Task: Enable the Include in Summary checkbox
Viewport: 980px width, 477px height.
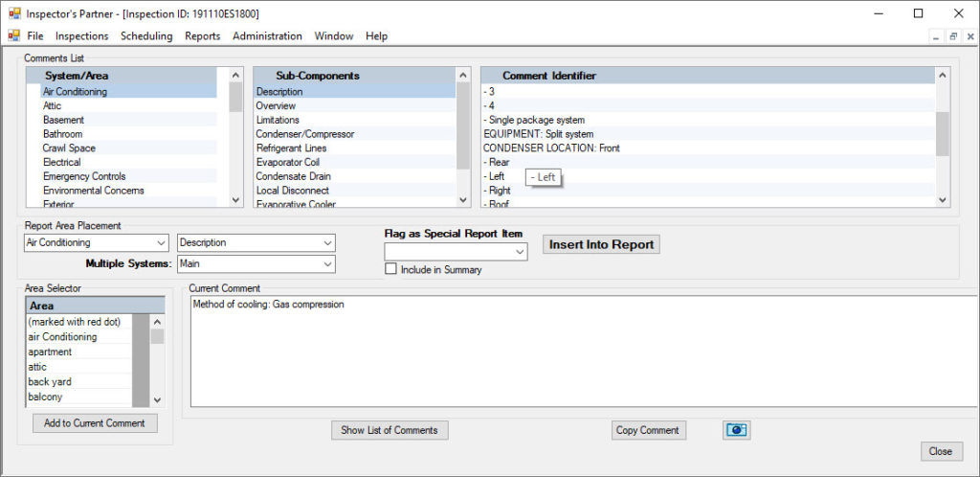Action: click(x=390, y=269)
